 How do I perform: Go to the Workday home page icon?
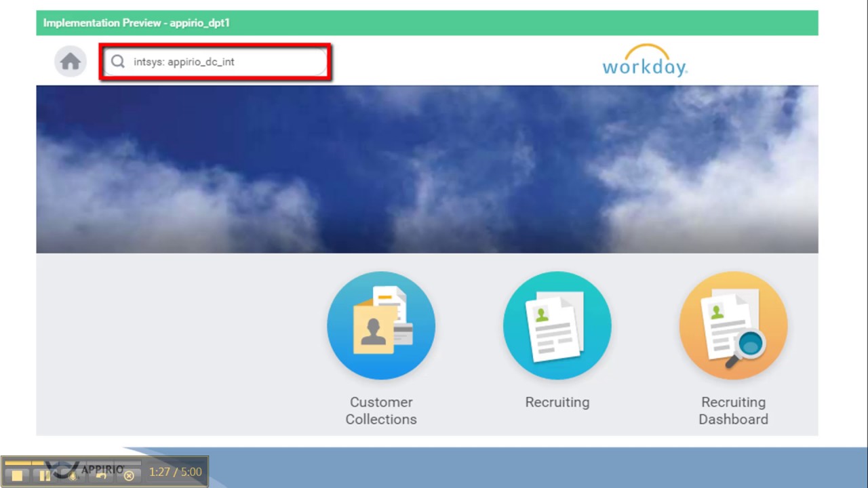[71, 62]
